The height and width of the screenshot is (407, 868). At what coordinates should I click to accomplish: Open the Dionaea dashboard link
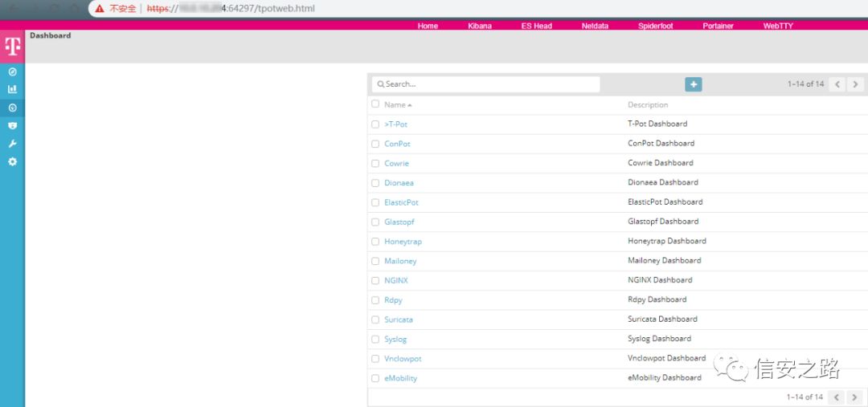coord(399,183)
